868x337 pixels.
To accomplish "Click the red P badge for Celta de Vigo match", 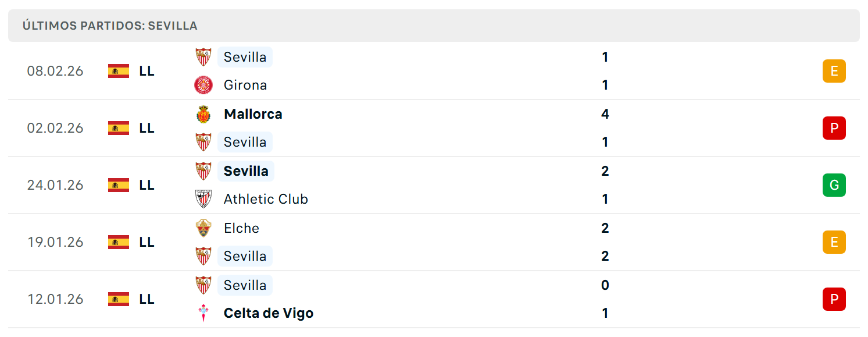I will click(834, 299).
